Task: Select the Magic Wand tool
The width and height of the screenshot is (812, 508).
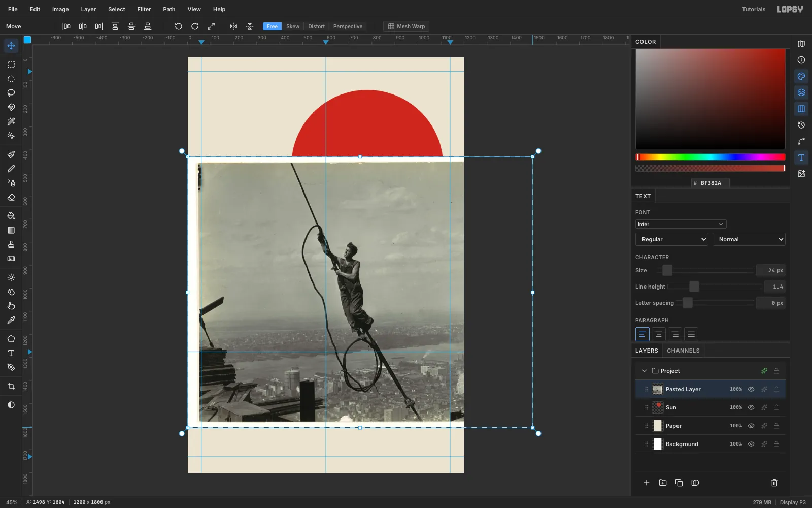Action: (x=11, y=121)
